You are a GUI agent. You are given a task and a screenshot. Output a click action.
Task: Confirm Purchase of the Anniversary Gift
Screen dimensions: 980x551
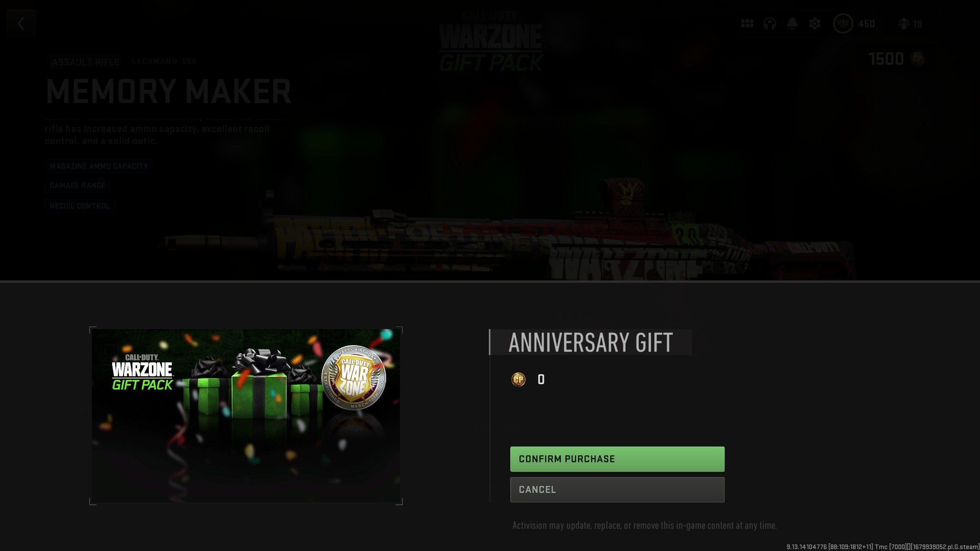pyautogui.click(x=617, y=459)
